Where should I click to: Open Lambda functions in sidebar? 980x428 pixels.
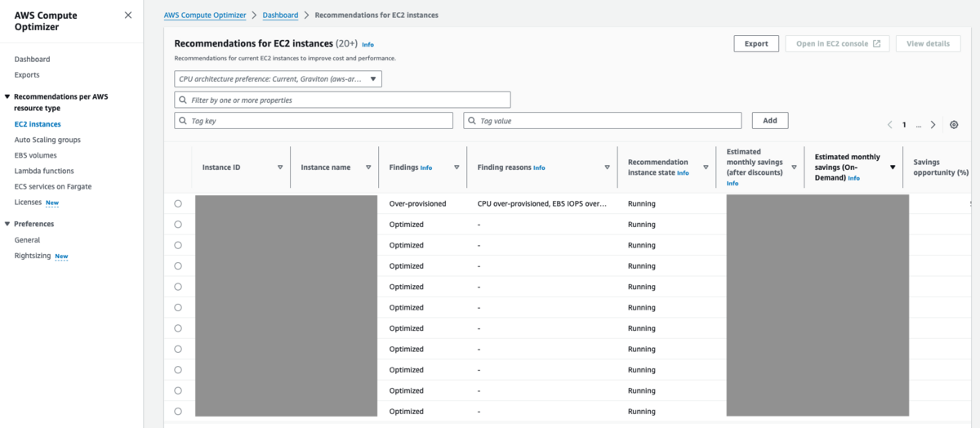(x=44, y=171)
